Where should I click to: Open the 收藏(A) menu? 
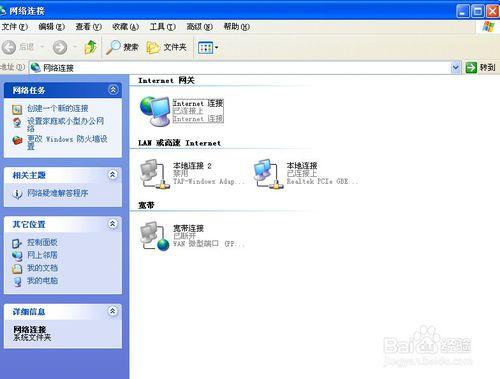[125, 27]
